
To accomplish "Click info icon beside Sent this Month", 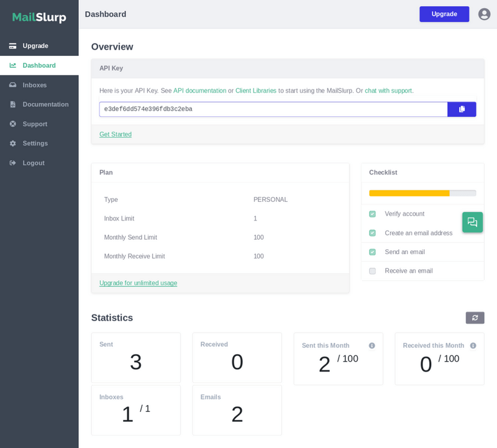I will tap(372, 345).
